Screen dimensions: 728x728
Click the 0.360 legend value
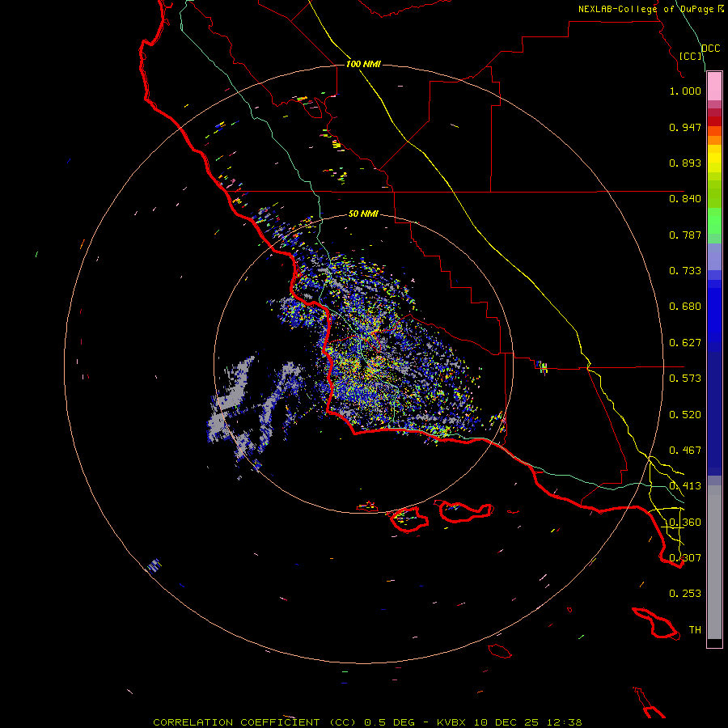tap(685, 523)
